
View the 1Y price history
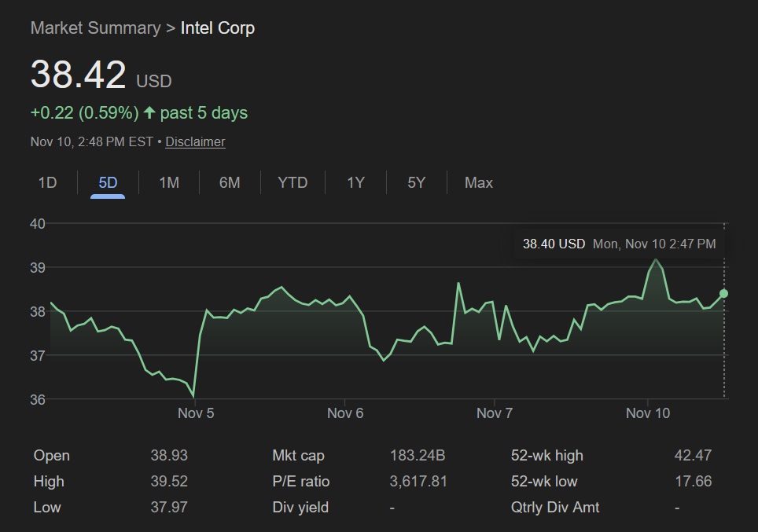point(355,183)
